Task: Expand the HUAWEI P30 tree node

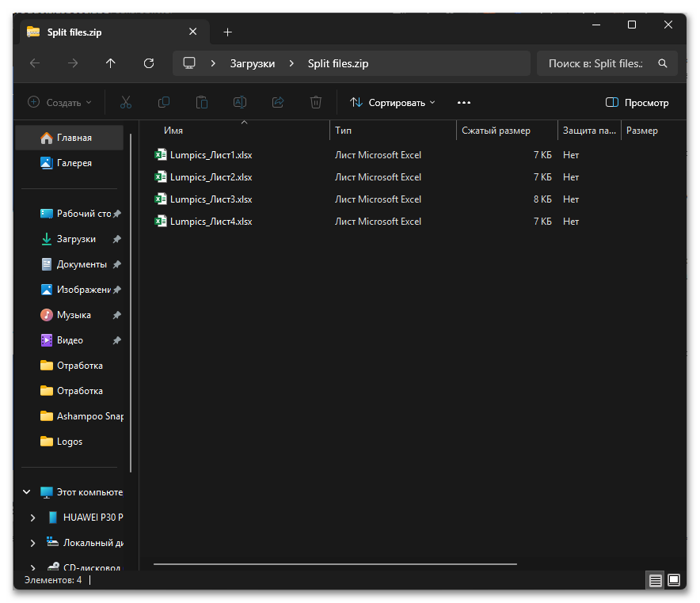Action: (32, 518)
